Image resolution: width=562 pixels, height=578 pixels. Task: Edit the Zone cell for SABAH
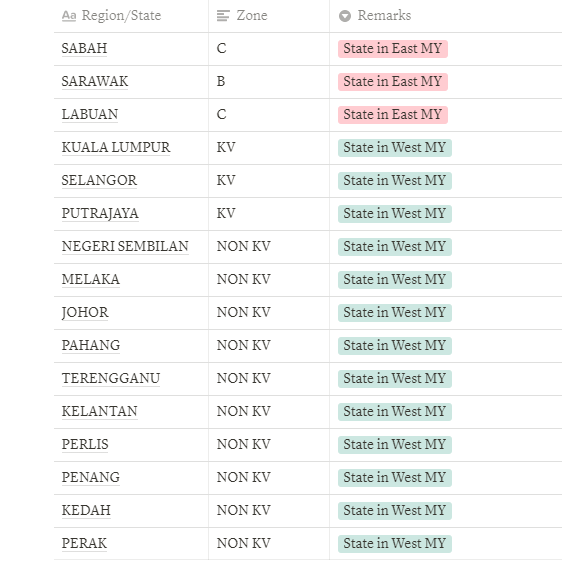269,49
